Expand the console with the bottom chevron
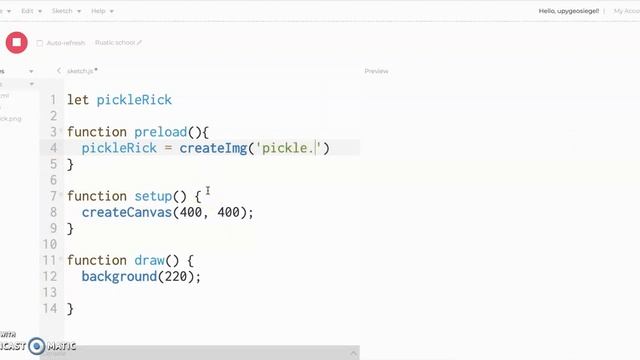 pyautogui.click(x=353, y=353)
